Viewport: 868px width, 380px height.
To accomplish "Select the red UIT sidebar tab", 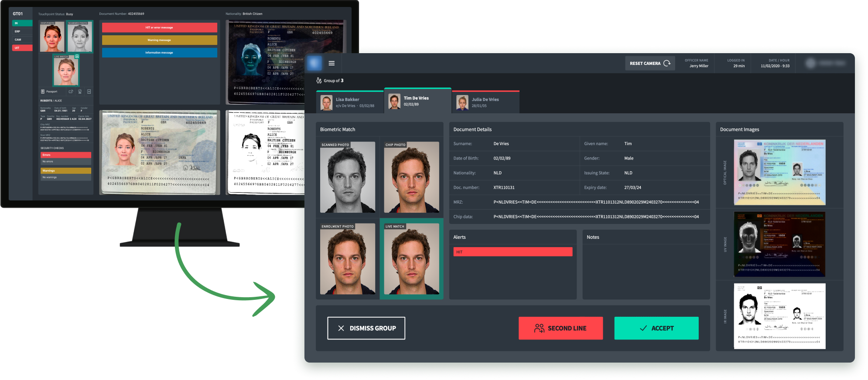I will (22, 48).
